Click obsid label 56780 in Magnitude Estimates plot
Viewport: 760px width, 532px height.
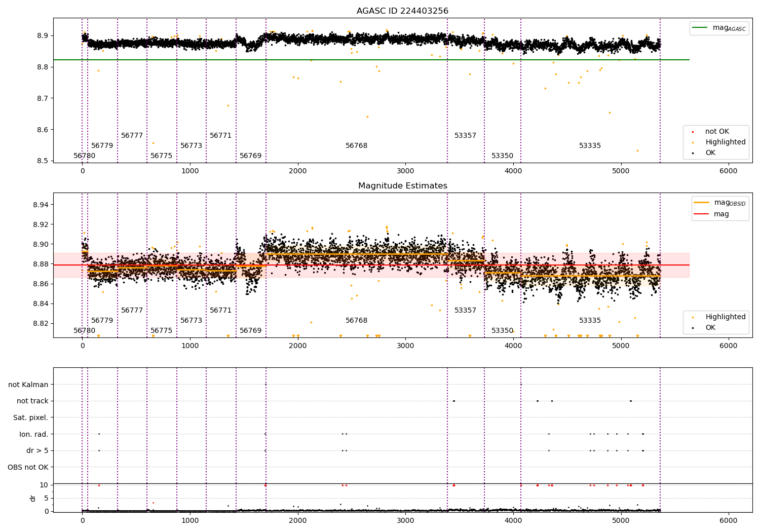(x=84, y=331)
